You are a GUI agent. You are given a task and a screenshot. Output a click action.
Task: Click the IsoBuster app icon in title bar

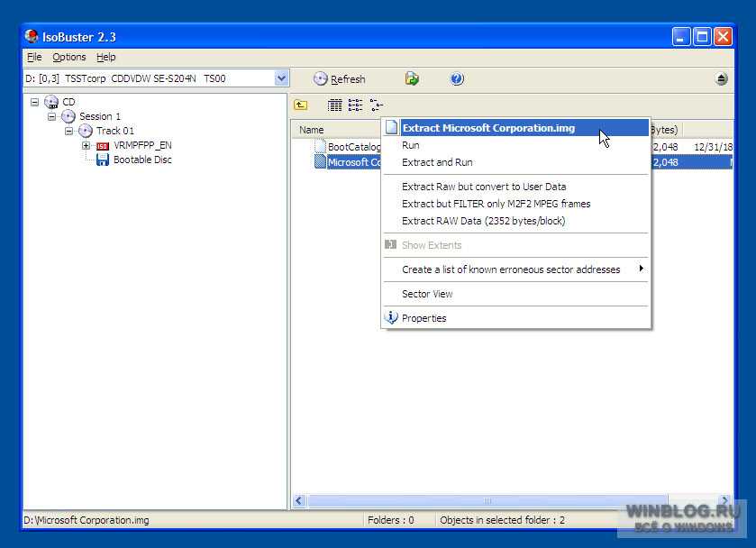pos(32,37)
